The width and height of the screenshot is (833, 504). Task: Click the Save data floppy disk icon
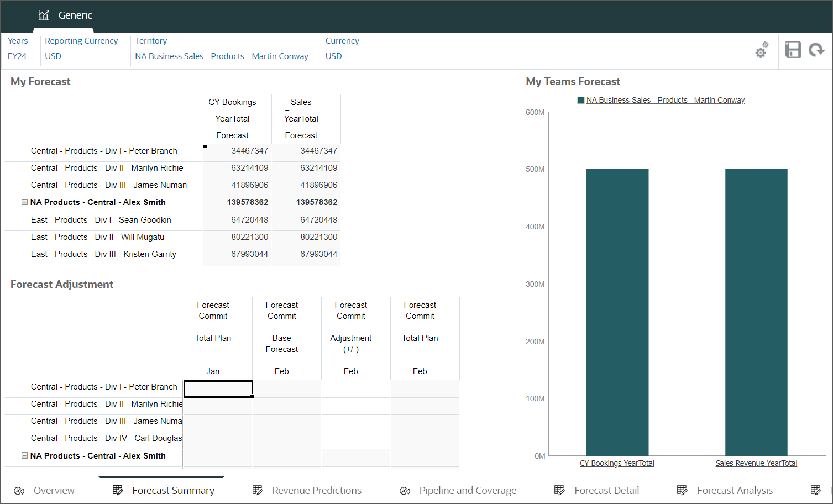point(793,50)
